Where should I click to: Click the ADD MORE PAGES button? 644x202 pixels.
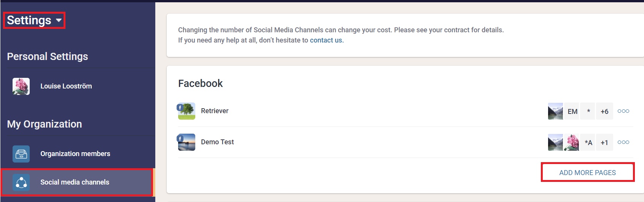587,173
